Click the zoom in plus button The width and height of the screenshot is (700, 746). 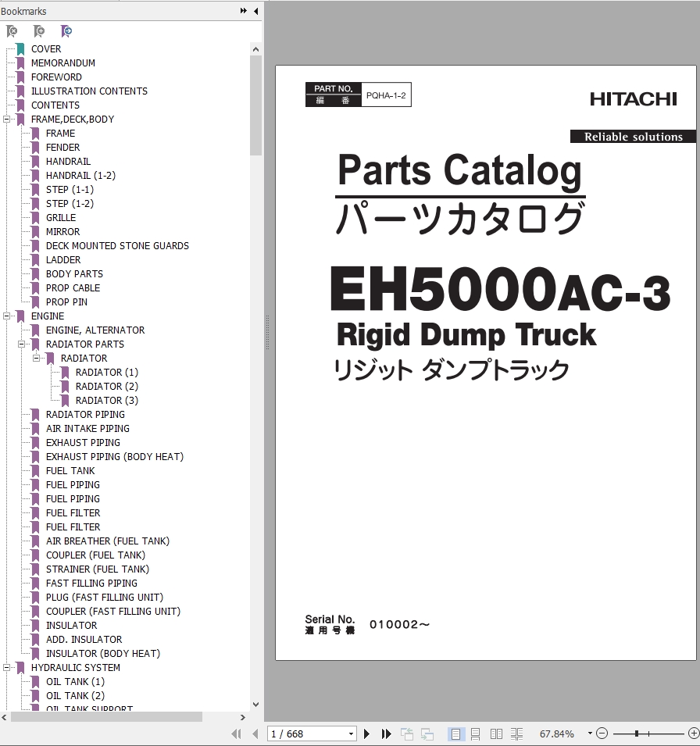pyautogui.click(x=695, y=734)
